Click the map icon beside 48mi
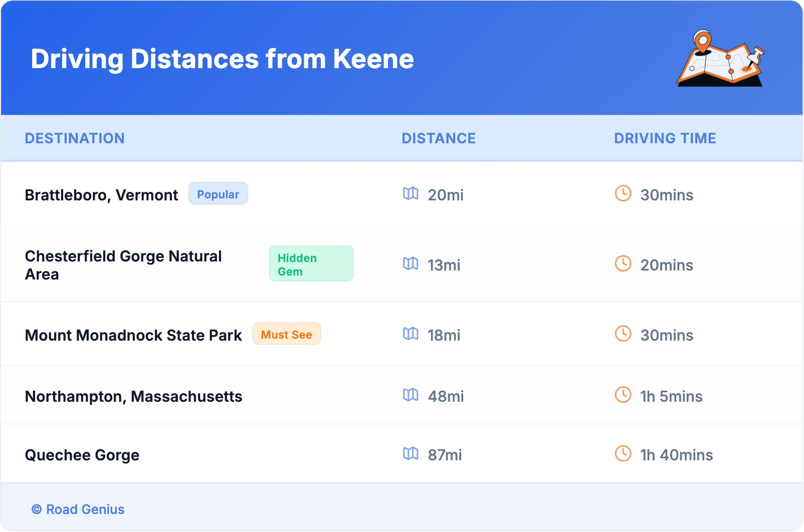Viewport: 804px width, 532px height. click(411, 395)
